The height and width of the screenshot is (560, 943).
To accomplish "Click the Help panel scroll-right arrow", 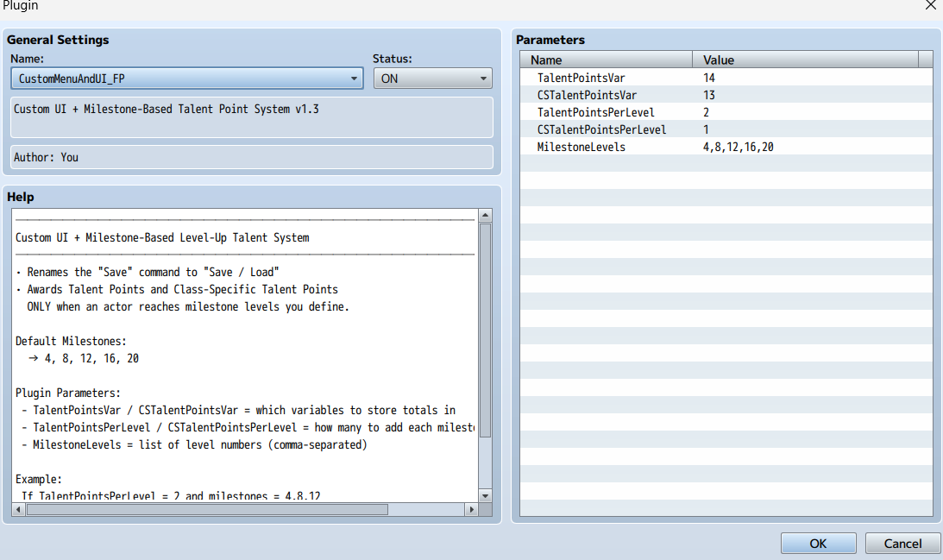I will (x=471, y=510).
